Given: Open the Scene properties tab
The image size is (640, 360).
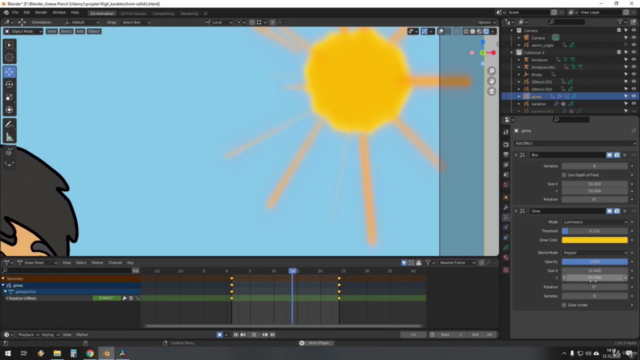Looking at the screenshot, I should pyautogui.click(x=506, y=175).
